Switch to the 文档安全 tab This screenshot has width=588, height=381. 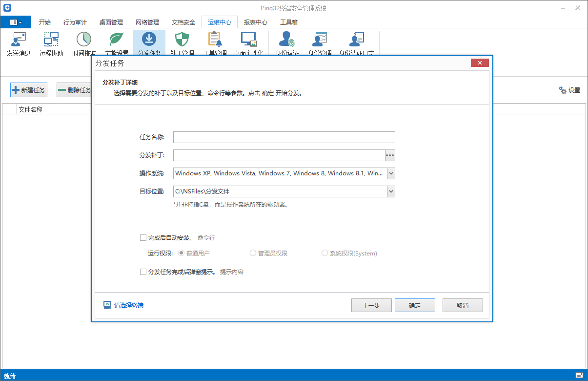183,22
